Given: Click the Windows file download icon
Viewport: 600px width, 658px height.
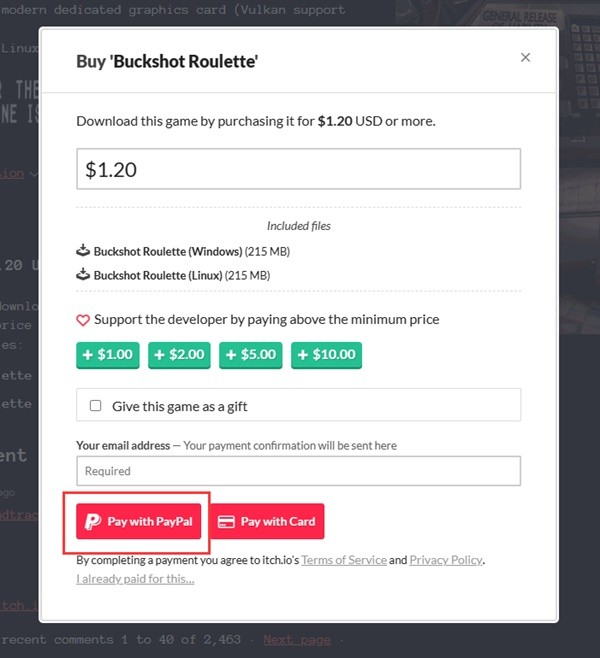Looking at the screenshot, I should (x=83, y=251).
